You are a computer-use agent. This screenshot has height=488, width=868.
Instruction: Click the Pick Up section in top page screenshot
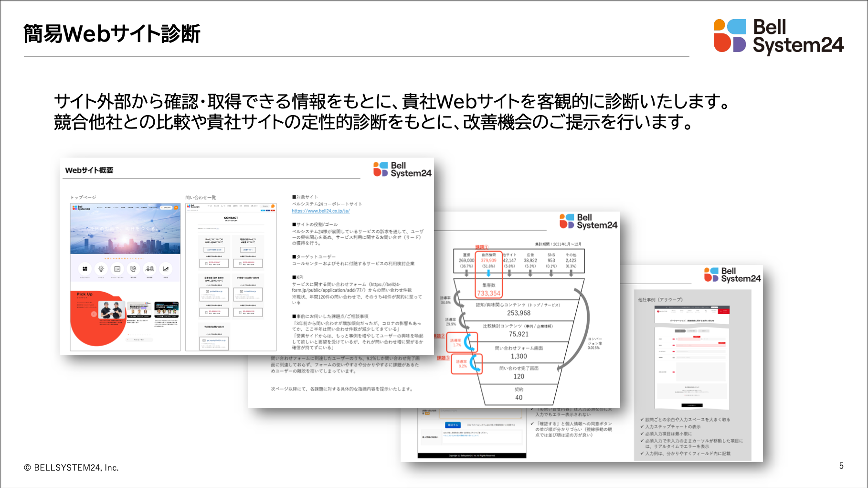coord(125,318)
